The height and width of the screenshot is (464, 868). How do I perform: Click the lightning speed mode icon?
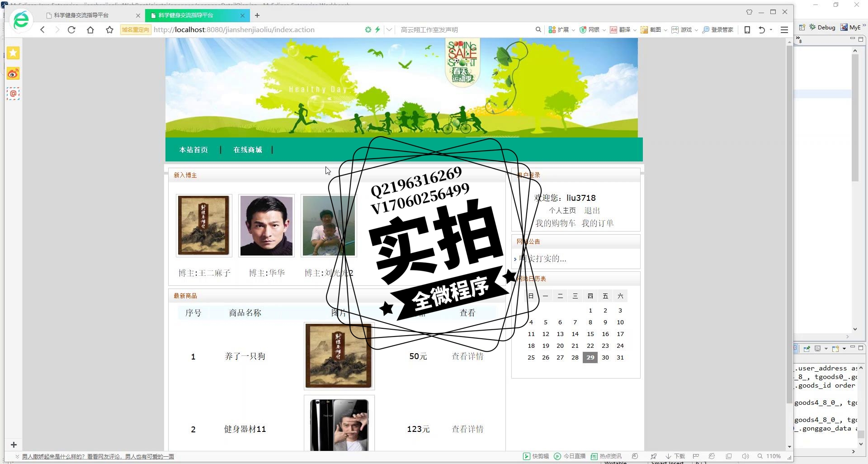click(377, 30)
